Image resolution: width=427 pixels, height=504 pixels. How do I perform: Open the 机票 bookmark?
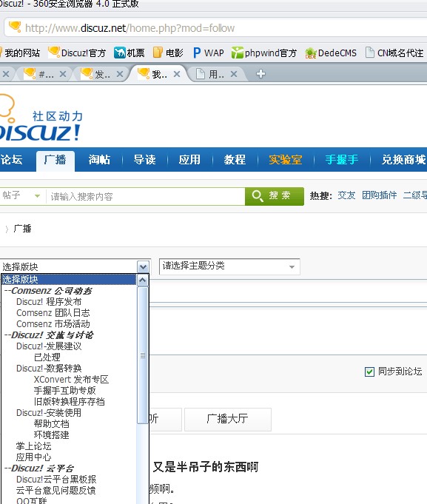pos(130,53)
